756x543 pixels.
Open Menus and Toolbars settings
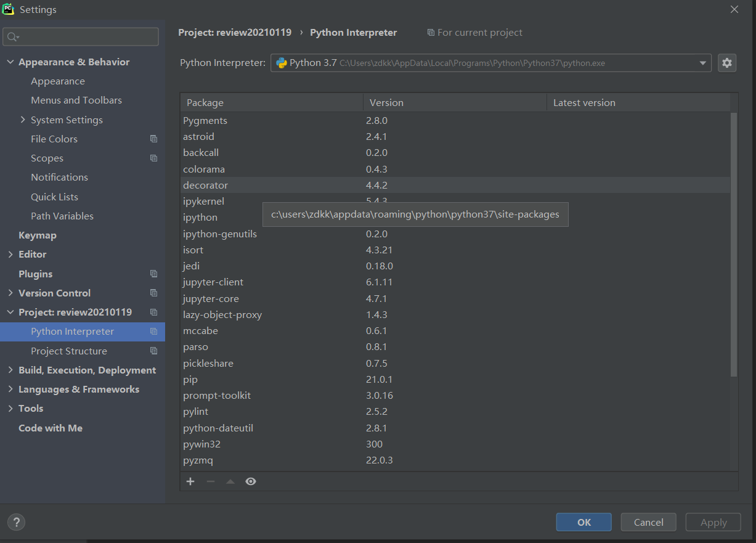(76, 100)
